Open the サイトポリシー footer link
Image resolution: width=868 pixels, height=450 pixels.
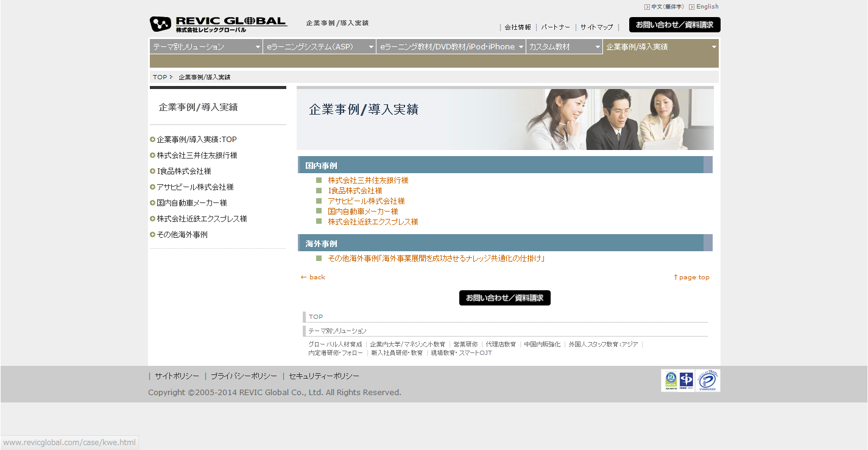tap(177, 376)
